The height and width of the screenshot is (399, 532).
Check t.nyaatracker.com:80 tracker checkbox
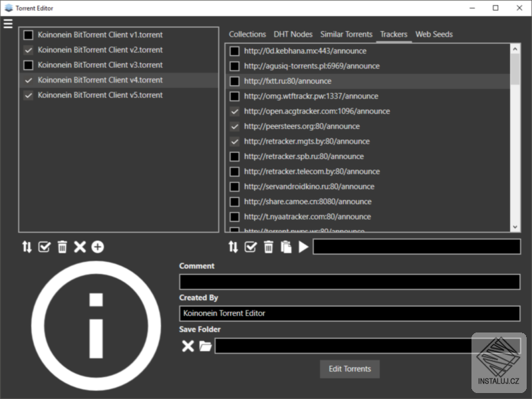click(235, 217)
